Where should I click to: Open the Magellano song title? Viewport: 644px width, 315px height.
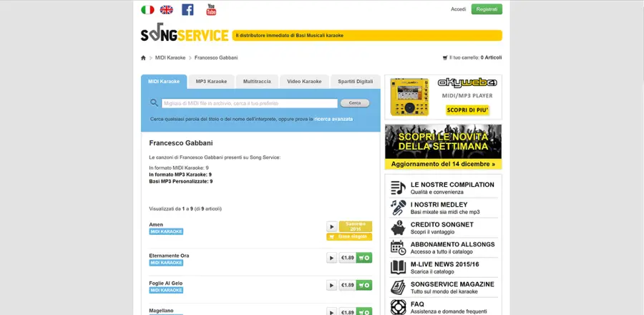tap(162, 311)
